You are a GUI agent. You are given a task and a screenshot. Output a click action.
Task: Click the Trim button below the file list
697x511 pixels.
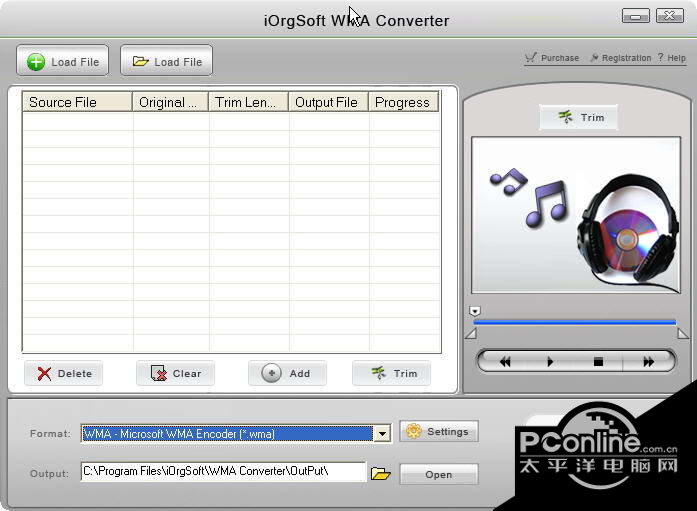tap(392, 373)
